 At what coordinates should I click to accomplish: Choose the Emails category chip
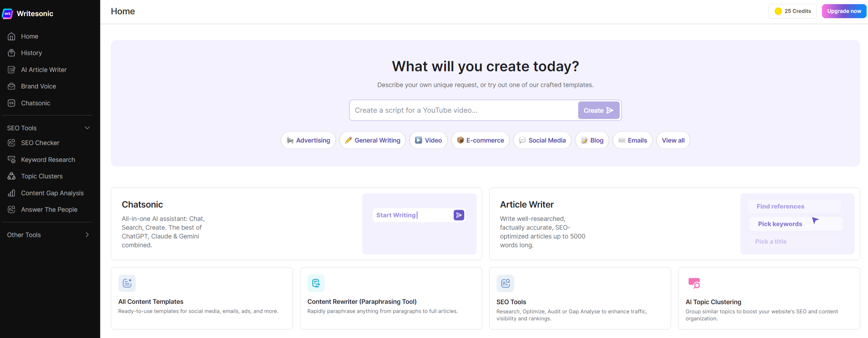(632, 140)
